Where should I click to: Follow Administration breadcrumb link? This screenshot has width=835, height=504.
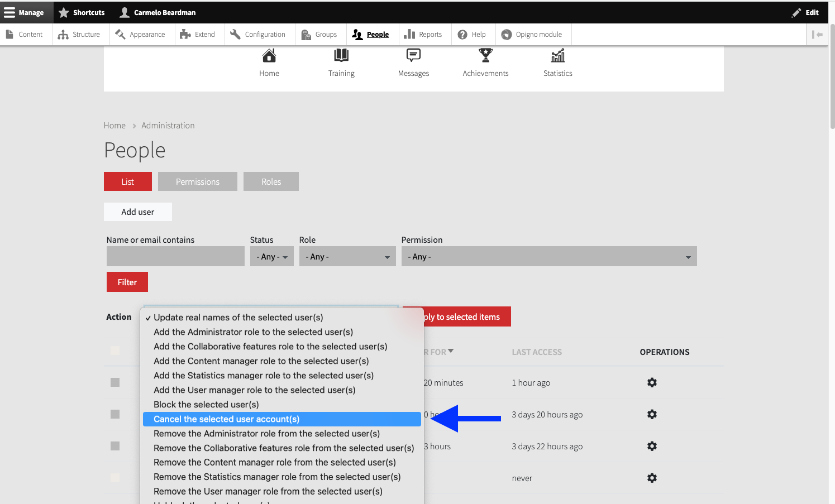[168, 126]
